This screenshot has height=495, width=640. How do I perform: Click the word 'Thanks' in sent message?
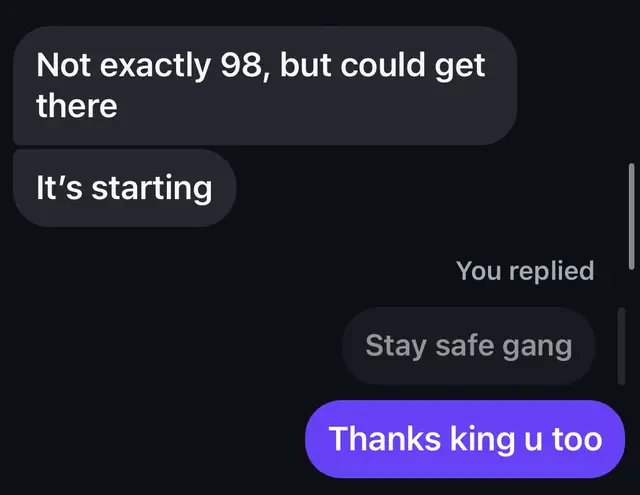point(384,439)
